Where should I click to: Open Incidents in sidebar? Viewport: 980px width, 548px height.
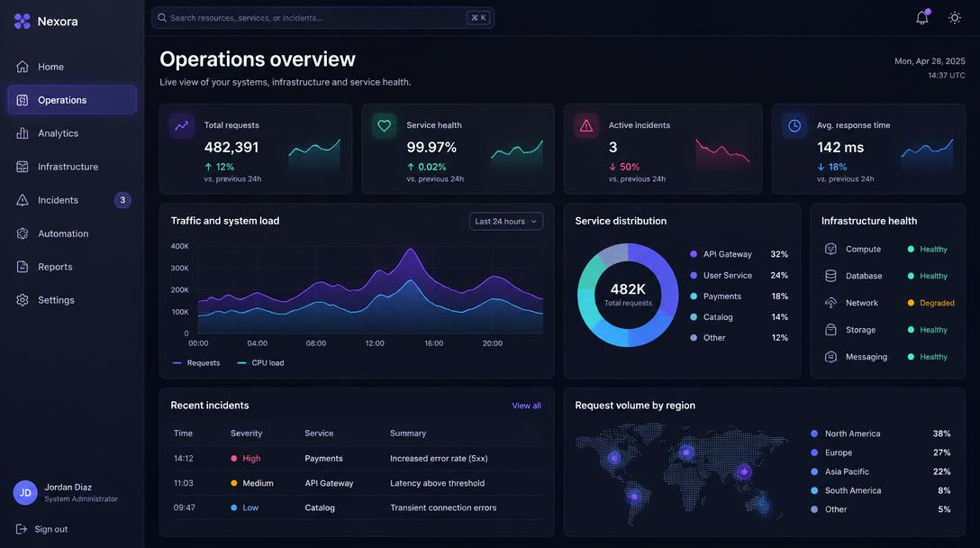click(72, 200)
